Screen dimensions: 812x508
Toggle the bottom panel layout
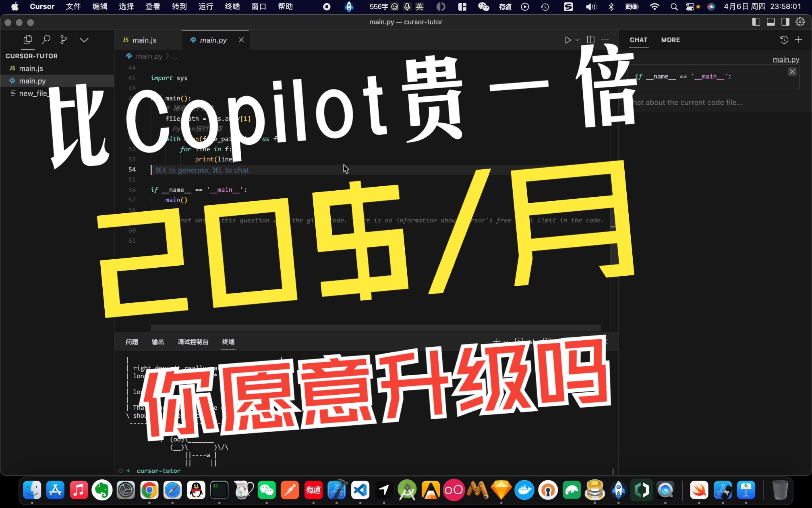tap(771, 22)
